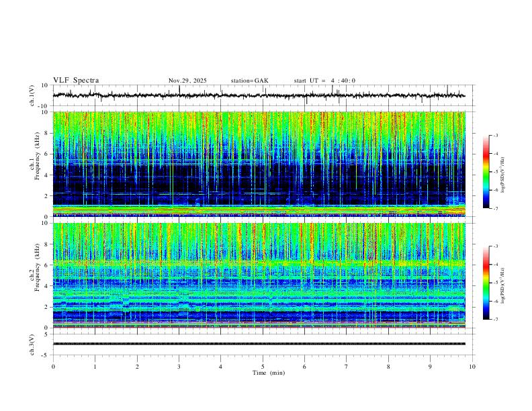
Task: Click the ch.2 colorbar -7 tick label
Action: 495,319
